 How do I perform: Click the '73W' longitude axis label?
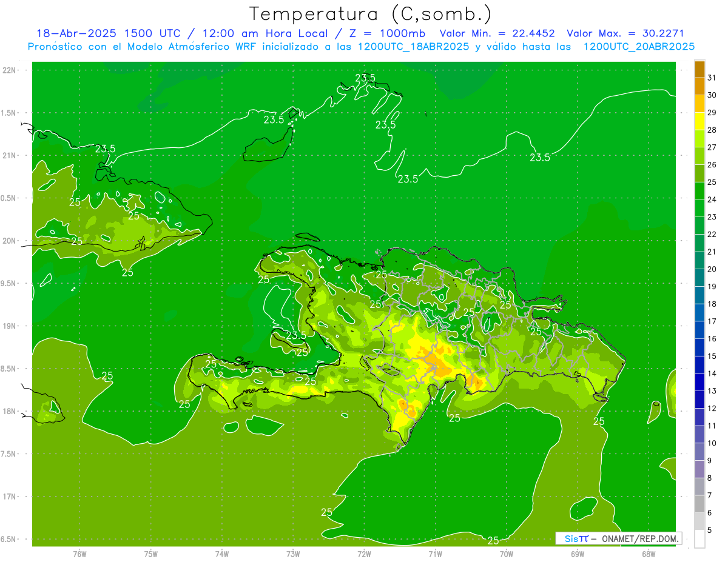click(x=293, y=554)
